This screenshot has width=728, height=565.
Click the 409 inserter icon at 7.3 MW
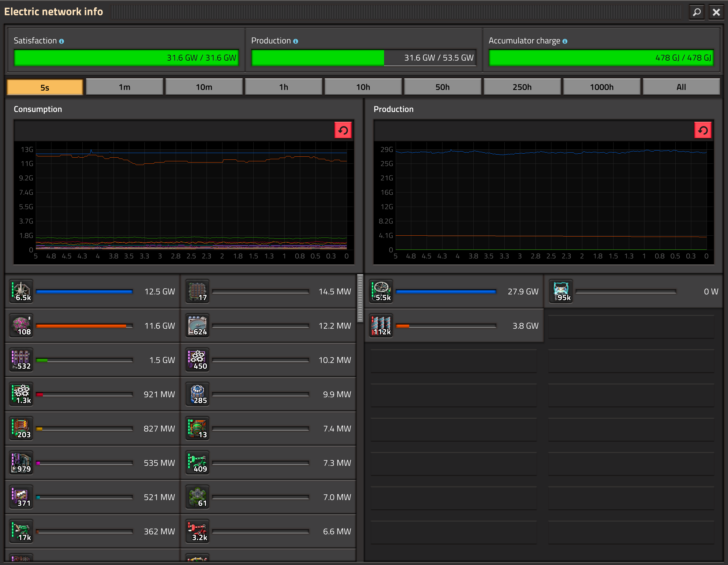[198, 463]
